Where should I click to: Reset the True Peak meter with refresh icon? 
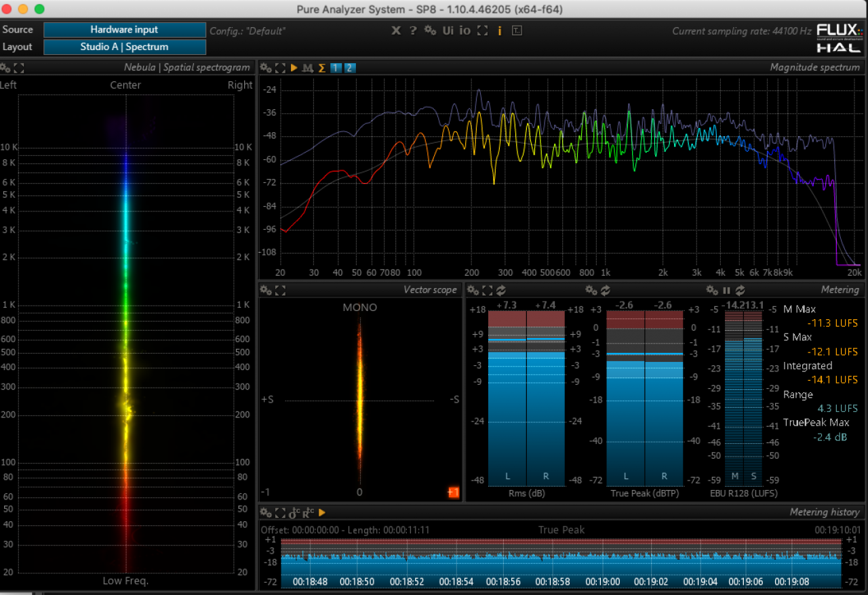tap(605, 290)
